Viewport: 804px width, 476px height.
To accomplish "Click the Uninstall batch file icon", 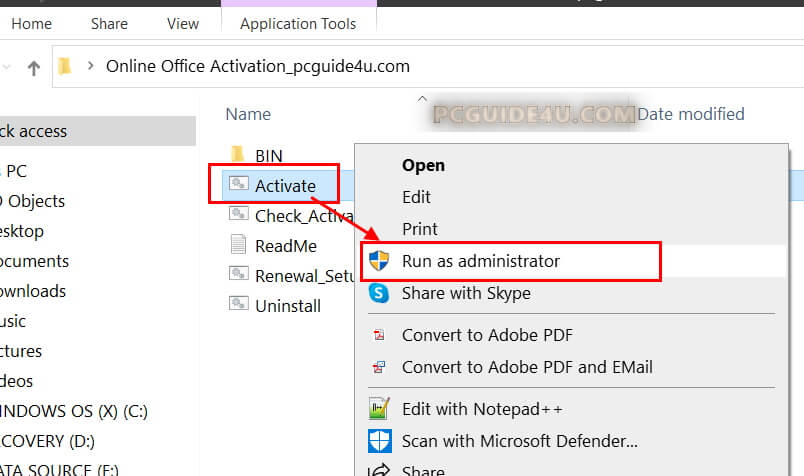I will click(238, 305).
